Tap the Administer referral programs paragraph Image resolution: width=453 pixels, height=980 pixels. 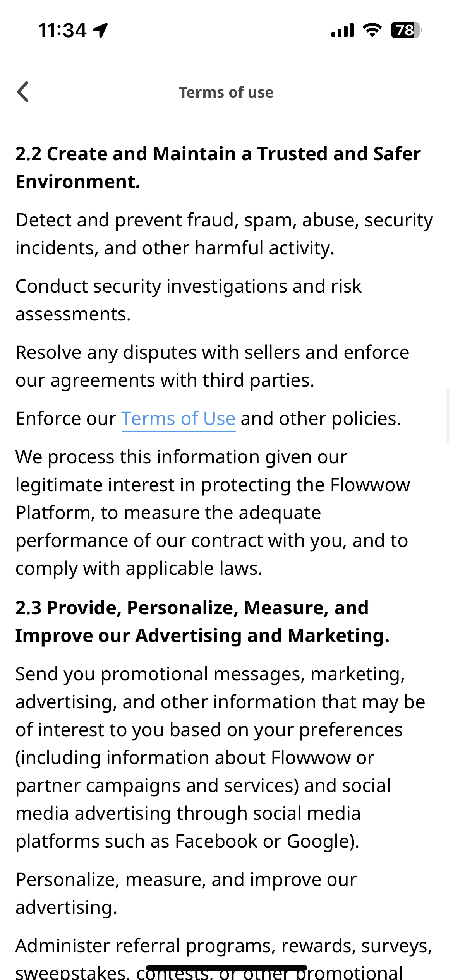[224, 957]
